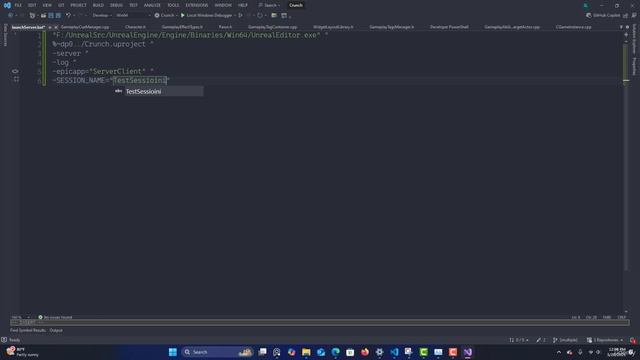Open the Git repositories status dropdown
The width and height of the screenshot is (640, 360).
tap(605, 340)
